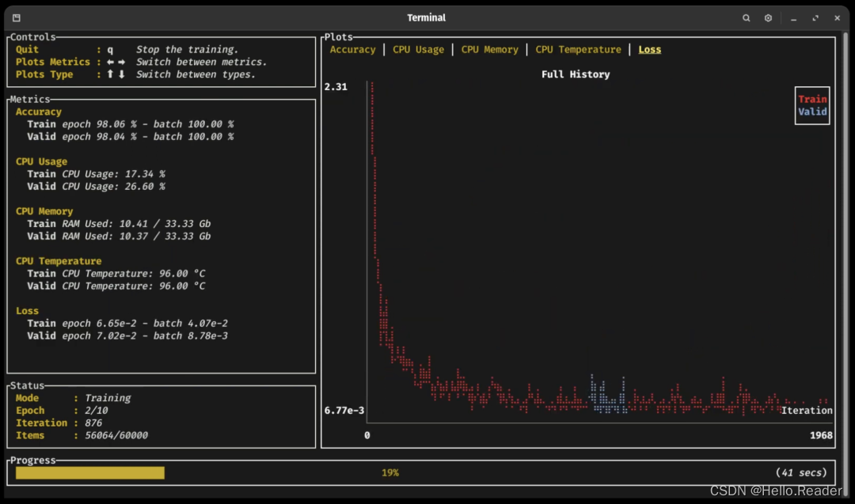Click the new tab icon in title bar
This screenshot has width=855, height=504.
tap(17, 18)
